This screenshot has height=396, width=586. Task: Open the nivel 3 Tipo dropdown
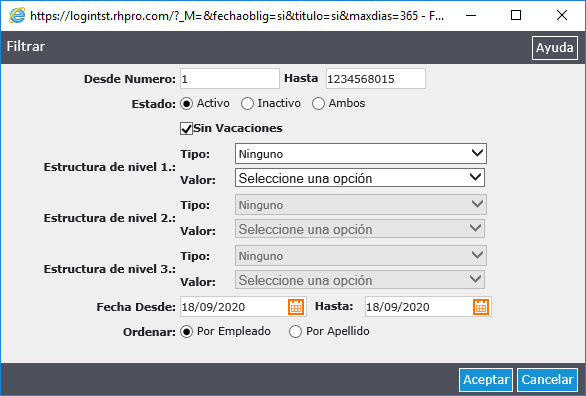[x=361, y=256]
